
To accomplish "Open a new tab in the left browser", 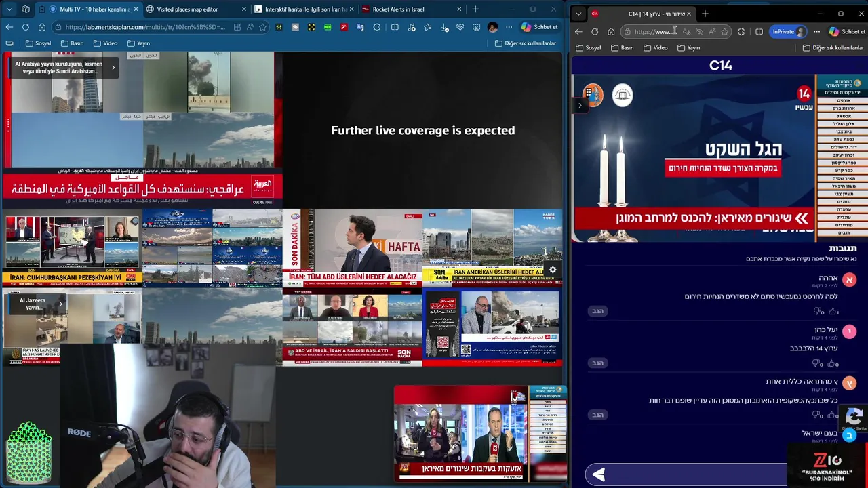I will coord(475,9).
